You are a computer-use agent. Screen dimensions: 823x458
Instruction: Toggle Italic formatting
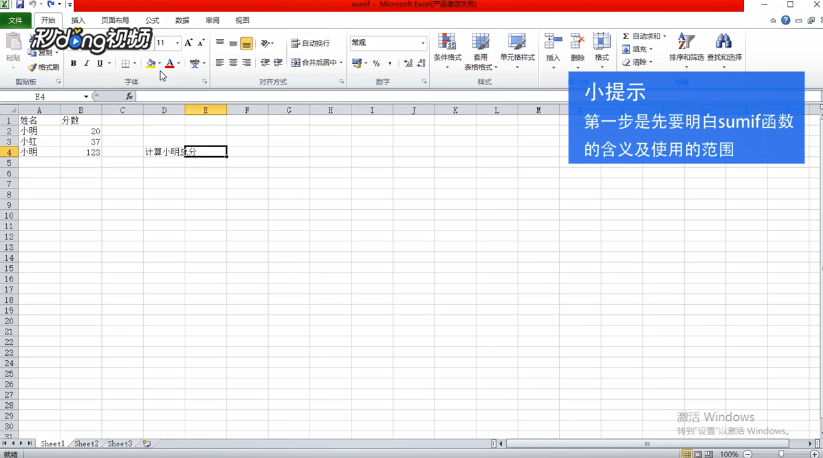point(87,63)
